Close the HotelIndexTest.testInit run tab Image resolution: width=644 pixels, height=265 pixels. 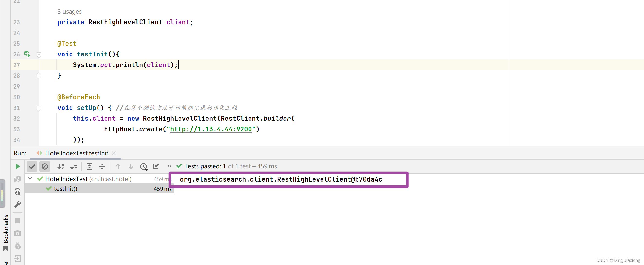[114, 153]
